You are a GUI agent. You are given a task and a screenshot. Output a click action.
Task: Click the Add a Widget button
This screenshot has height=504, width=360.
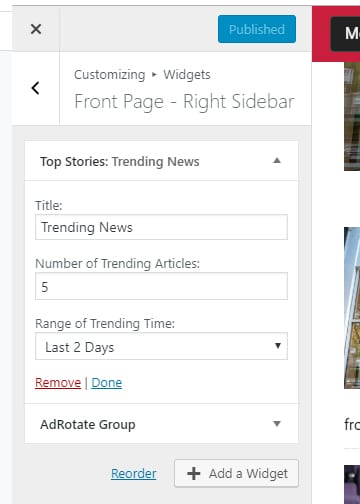[236, 473]
